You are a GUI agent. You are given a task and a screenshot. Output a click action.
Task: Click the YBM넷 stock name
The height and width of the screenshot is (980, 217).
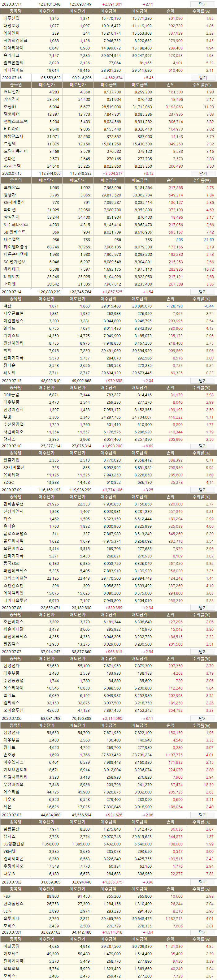(x=10, y=851)
